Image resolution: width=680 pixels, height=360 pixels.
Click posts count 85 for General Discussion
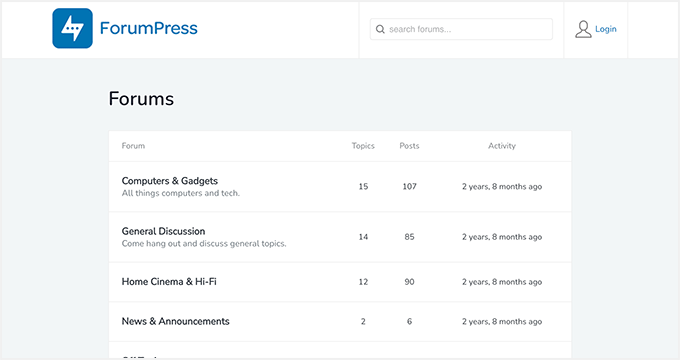pyautogui.click(x=409, y=237)
